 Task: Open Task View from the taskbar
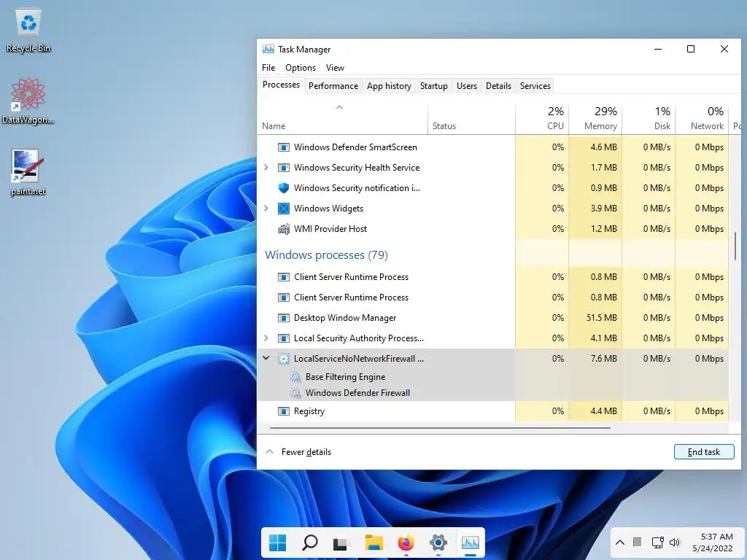point(340,542)
